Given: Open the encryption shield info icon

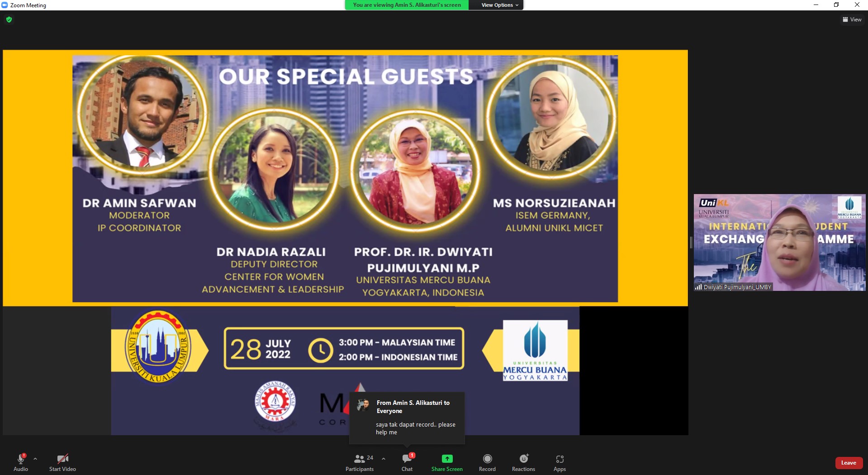Looking at the screenshot, I should [9, 19].
